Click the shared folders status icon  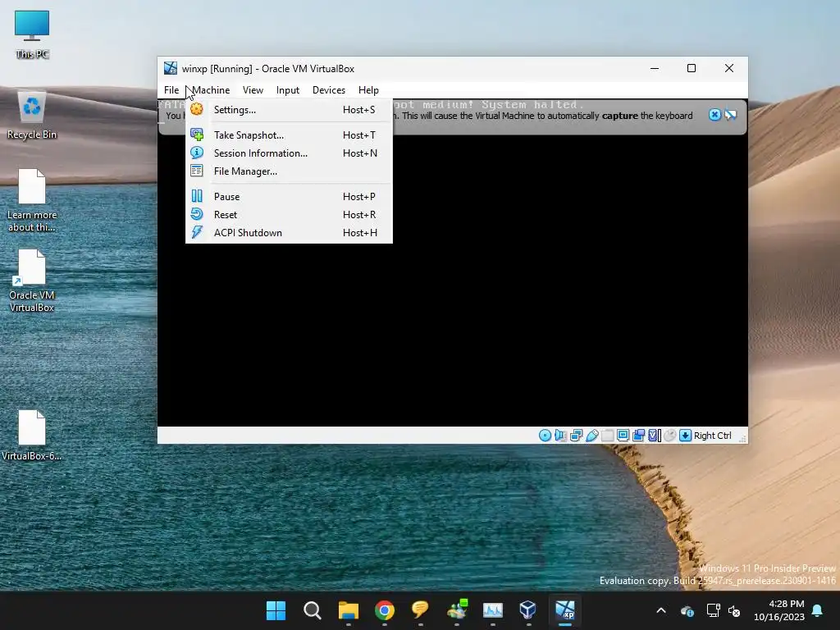[608, 436]
